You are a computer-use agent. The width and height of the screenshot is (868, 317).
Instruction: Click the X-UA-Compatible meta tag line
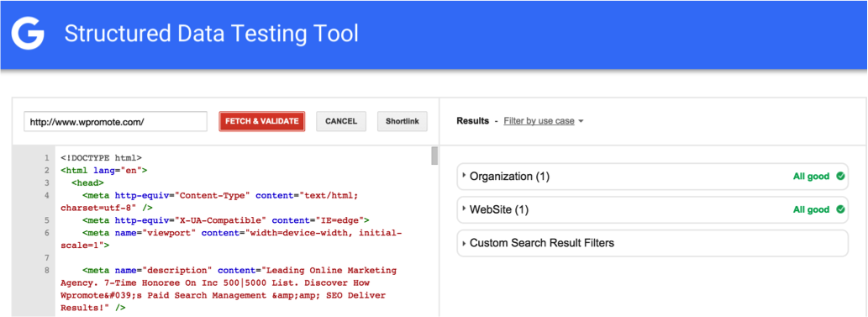point(226,220)
